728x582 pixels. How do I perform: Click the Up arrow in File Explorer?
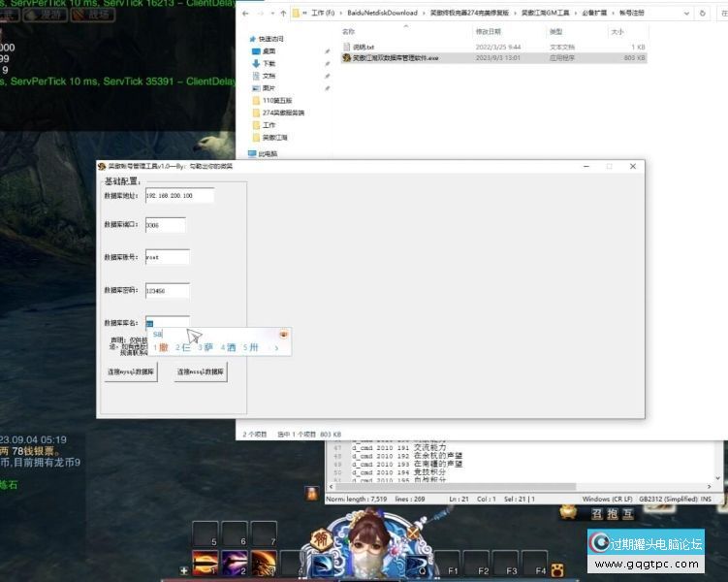click(283, 14)
